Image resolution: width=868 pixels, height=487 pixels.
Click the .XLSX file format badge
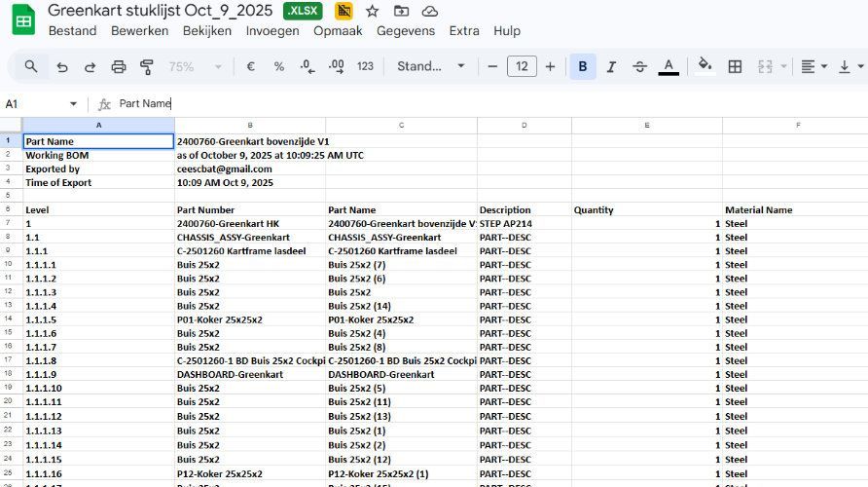tap(303, 11)
